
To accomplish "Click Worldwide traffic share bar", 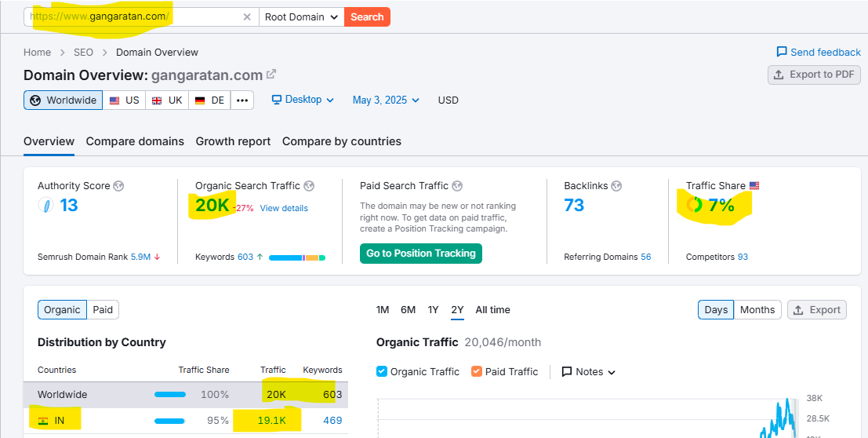I will 170,395.
